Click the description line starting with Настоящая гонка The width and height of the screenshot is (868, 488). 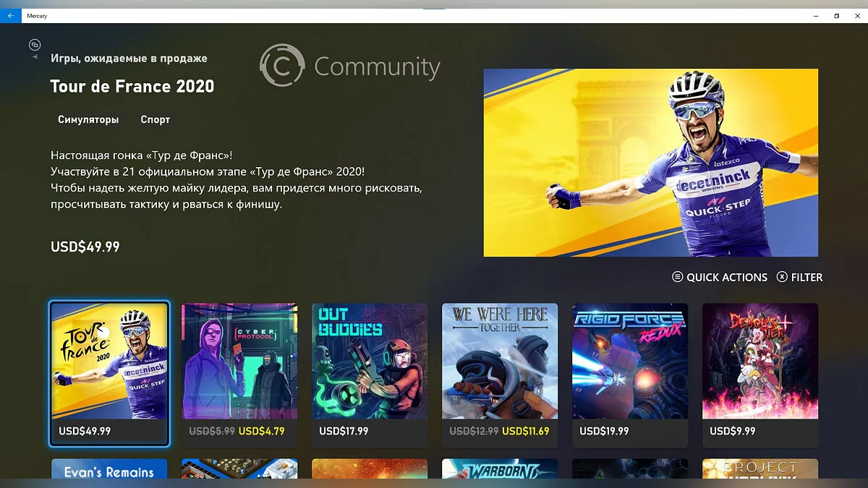pyautogui.click(x=142, y=155)
